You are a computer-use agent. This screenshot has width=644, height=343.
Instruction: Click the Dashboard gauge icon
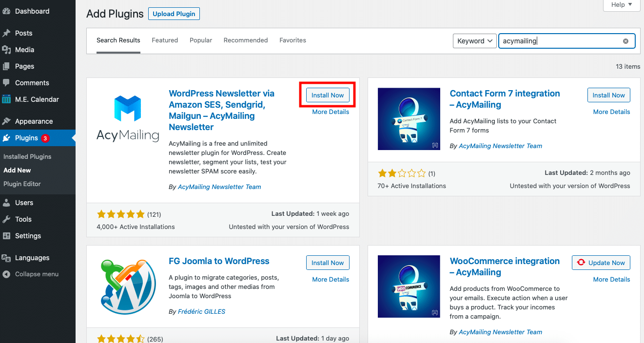click(x=6, y=11)
